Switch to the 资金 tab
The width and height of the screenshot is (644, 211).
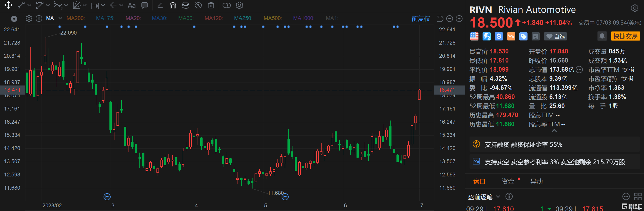coord(508,181)
